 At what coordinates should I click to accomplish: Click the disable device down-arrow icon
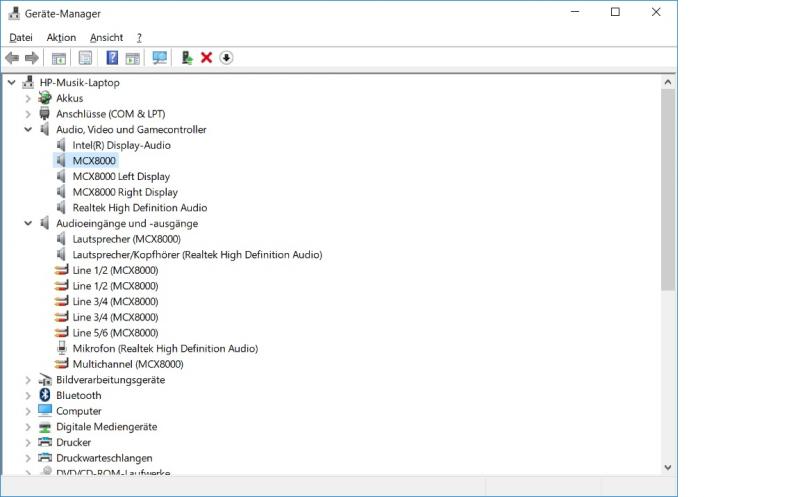click(226, 58)
